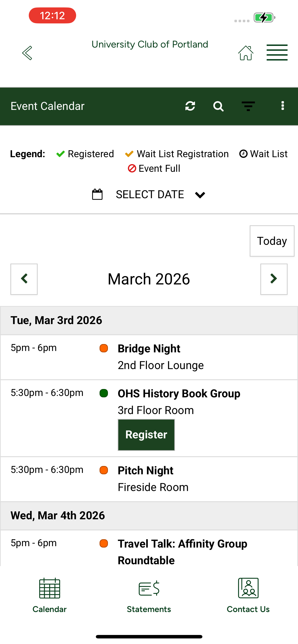Go to previous month
Image resolution: width=298 pixels, height=644 pixels.
(x=24, y=279)
